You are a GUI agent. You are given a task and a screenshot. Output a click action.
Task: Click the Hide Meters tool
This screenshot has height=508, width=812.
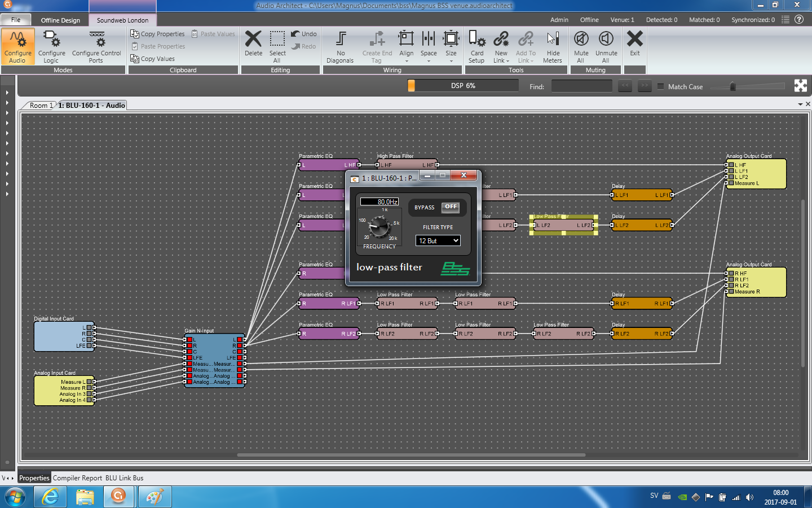553,46
